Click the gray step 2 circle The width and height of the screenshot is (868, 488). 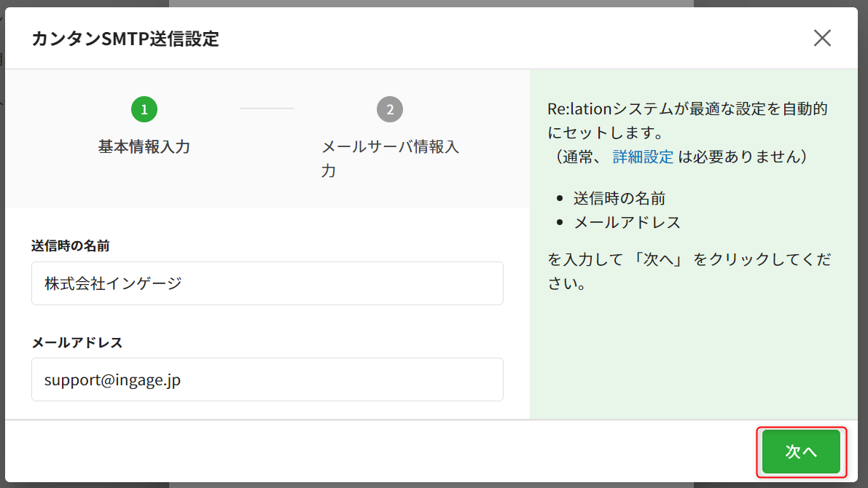click(390, 109)
